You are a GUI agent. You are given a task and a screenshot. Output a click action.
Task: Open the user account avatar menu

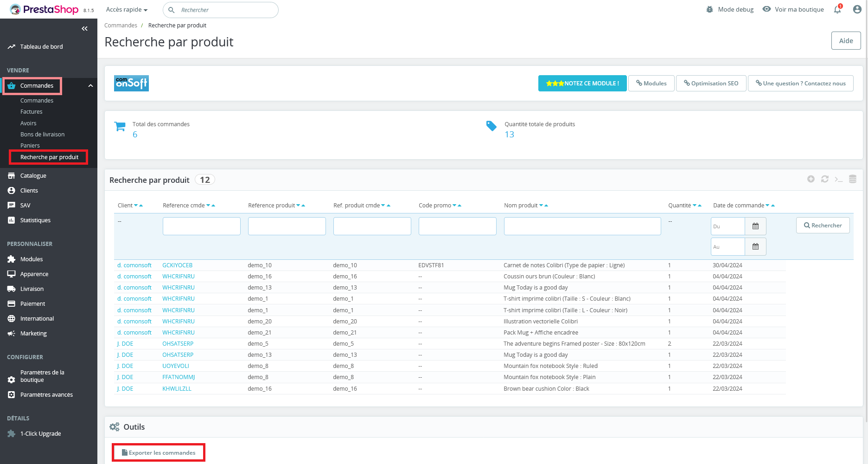(x=857, y=9)
